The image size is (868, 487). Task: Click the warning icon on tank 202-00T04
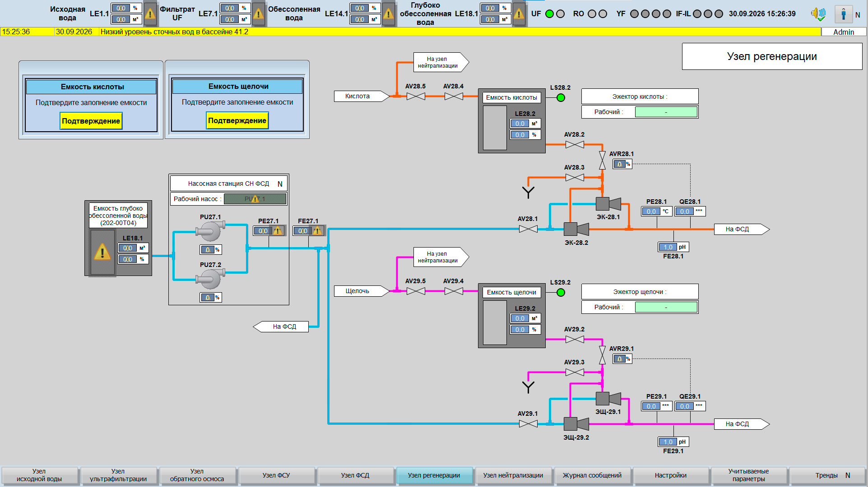[102, 252]
